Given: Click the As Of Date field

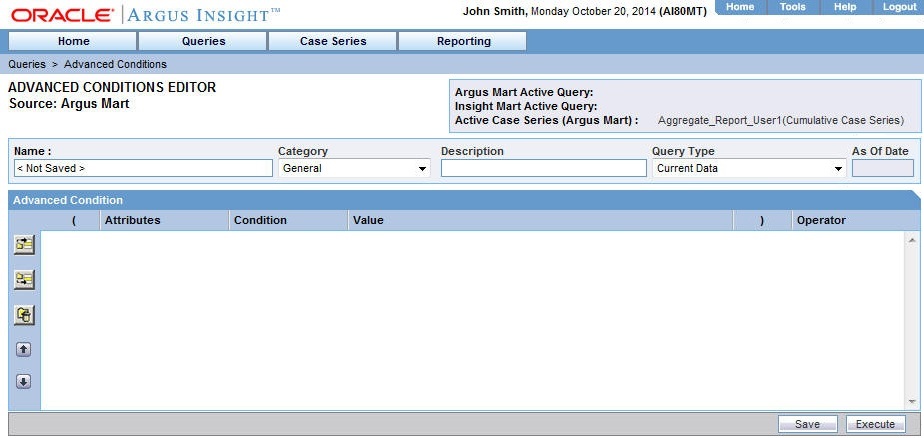Looking at the screenshot, I should [883, 169].
